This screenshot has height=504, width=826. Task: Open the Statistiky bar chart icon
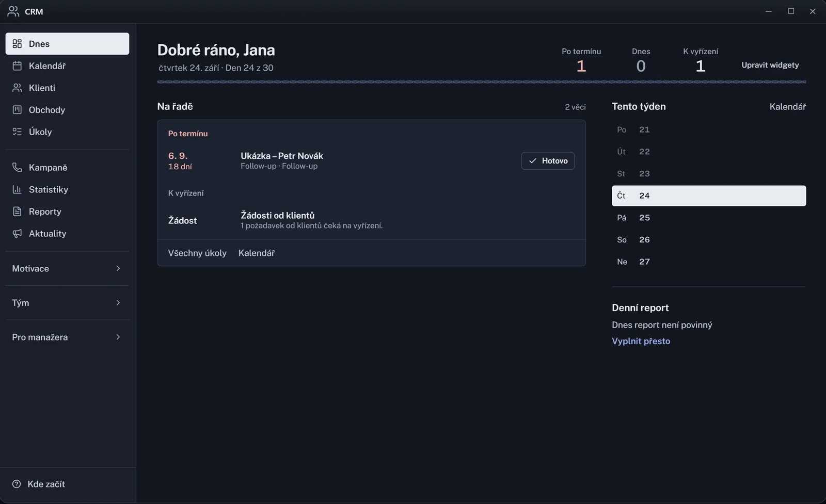17,189
